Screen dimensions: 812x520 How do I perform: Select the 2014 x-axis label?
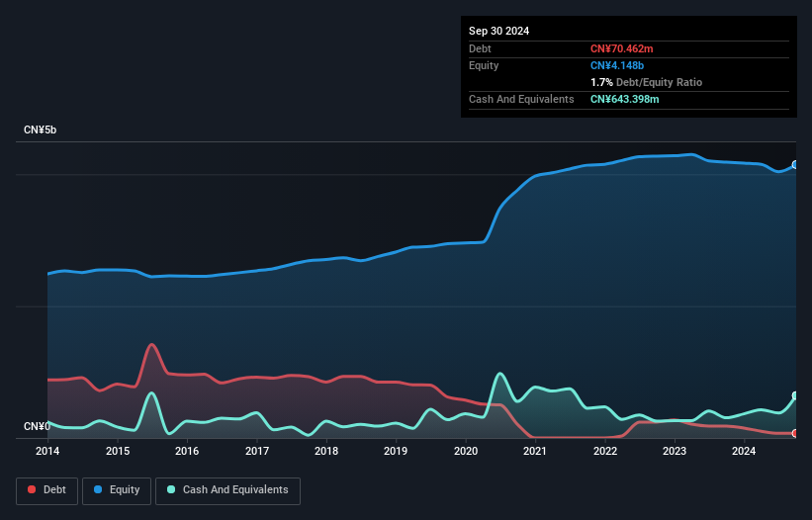click(47, 452)
